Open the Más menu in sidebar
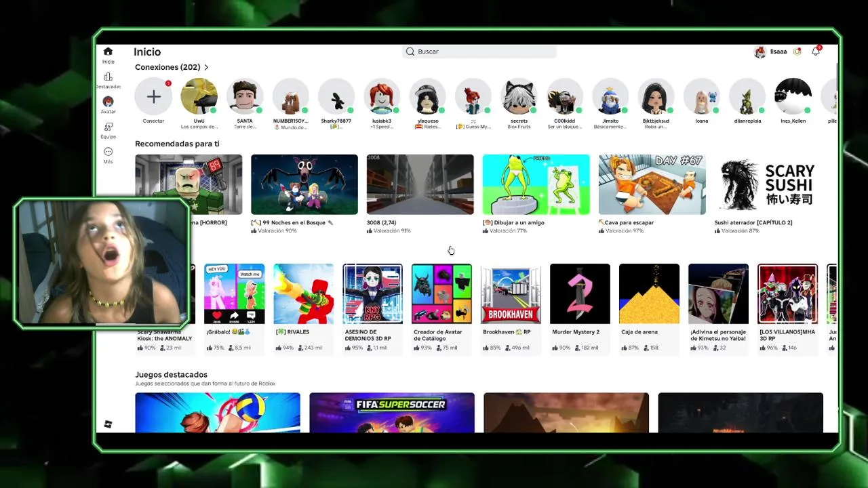The height and width of the screenshot is (488, 868). 108,152
